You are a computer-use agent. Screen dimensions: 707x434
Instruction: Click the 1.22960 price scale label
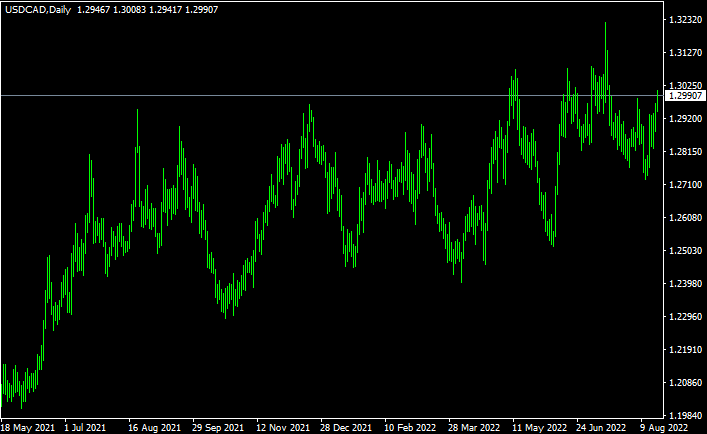click(x=685, y=316)
